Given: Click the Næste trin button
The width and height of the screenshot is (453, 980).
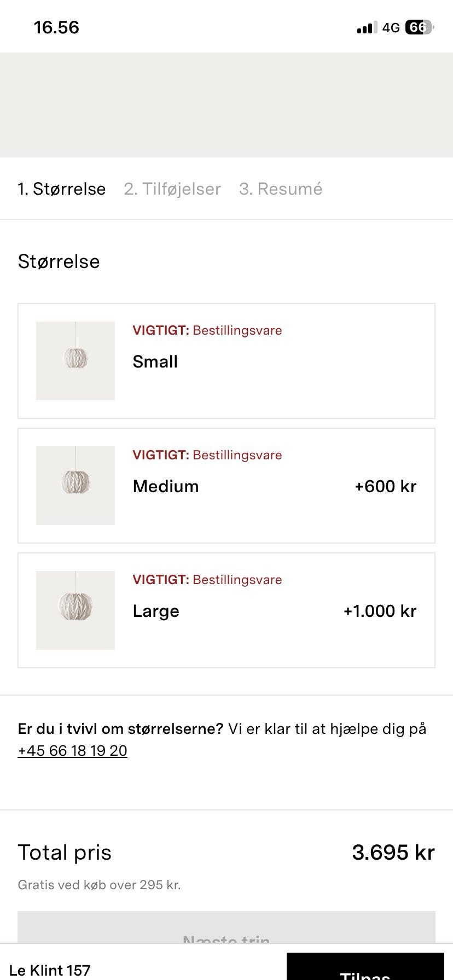Looking at the screenshot, I should pos(226,927).
